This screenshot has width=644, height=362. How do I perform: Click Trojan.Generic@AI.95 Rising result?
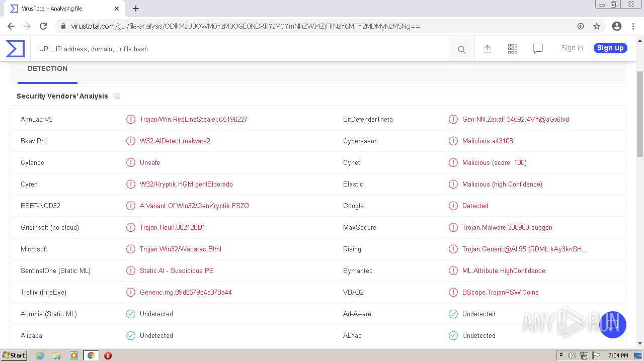tap(525, 249)
